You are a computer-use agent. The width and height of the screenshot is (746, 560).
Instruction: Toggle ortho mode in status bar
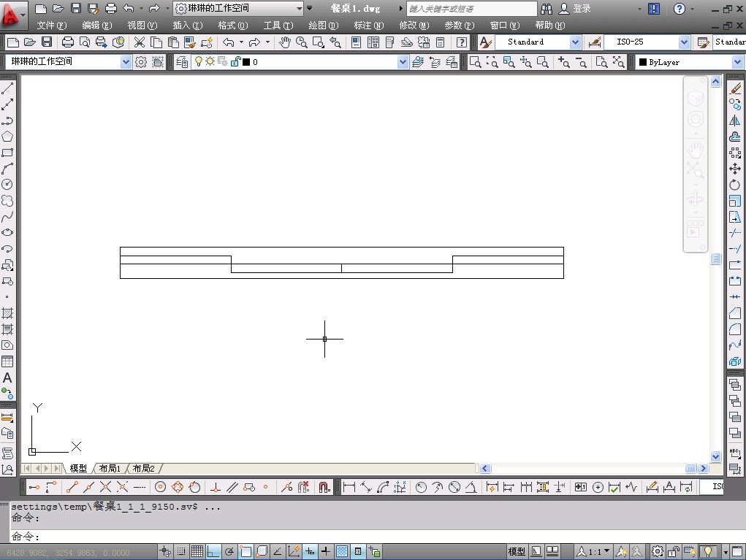click(x=213, y=552)
